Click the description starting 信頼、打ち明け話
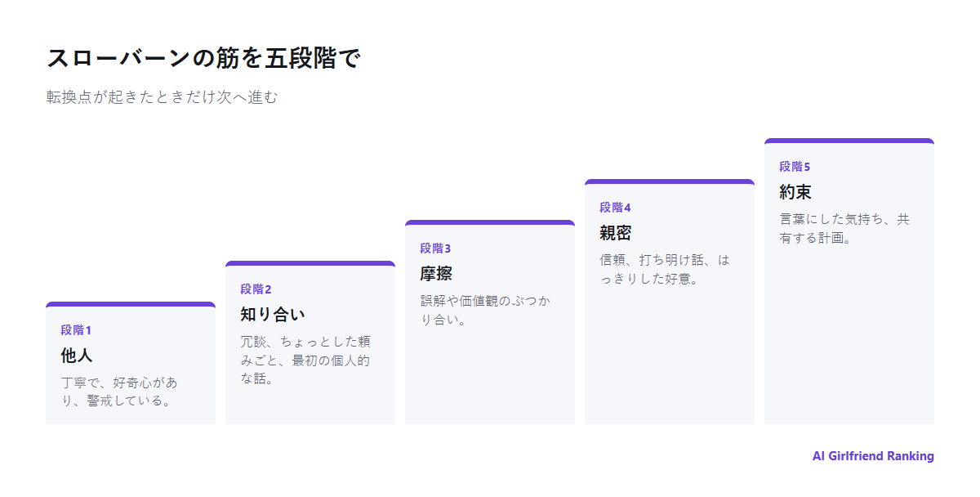 point(665,269)
